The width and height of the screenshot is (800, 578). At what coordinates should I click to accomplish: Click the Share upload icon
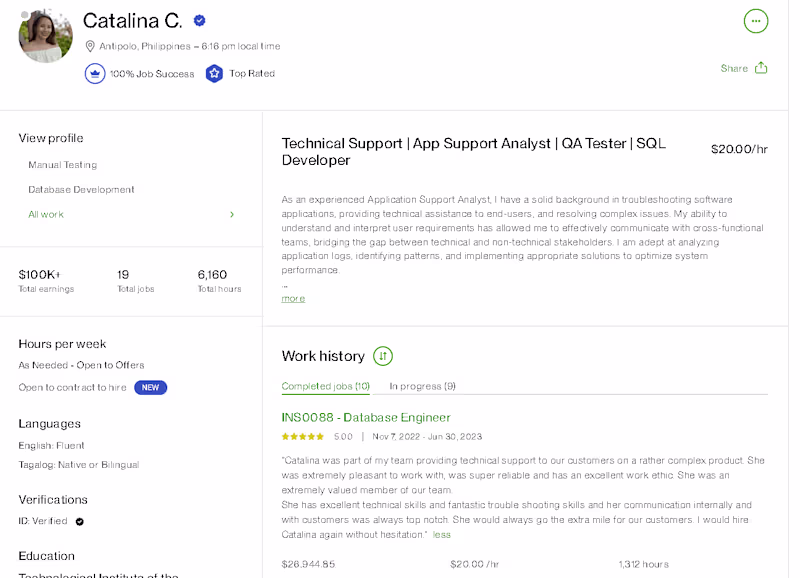click(761, 68)
